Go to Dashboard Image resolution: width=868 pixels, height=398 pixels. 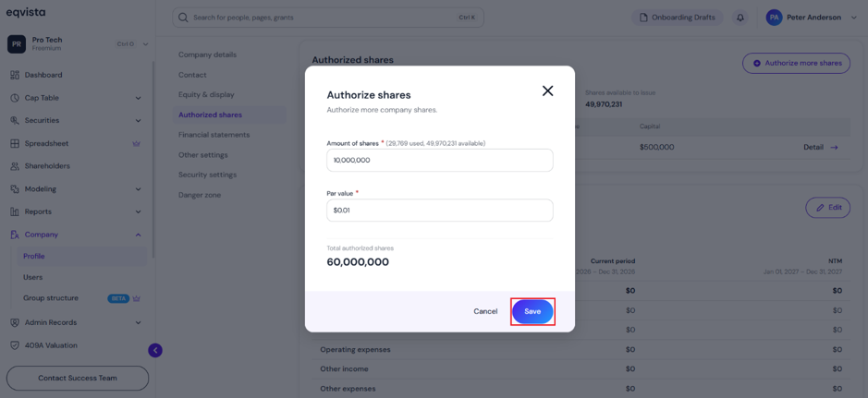(43, 75)
